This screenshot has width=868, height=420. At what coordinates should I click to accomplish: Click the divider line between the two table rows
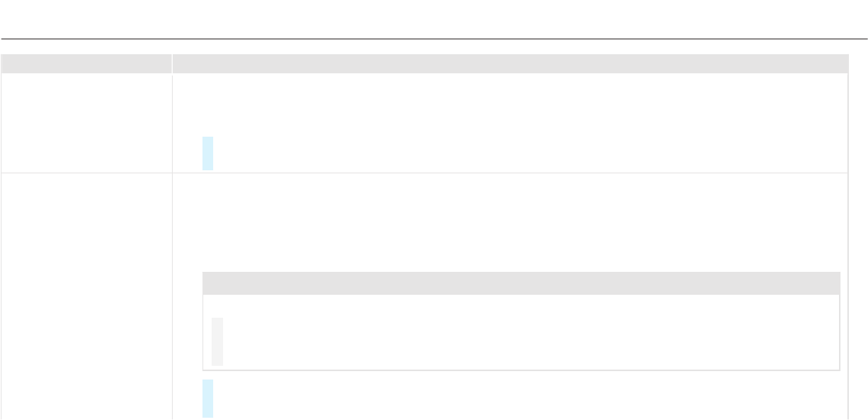(x=510, y=173)
